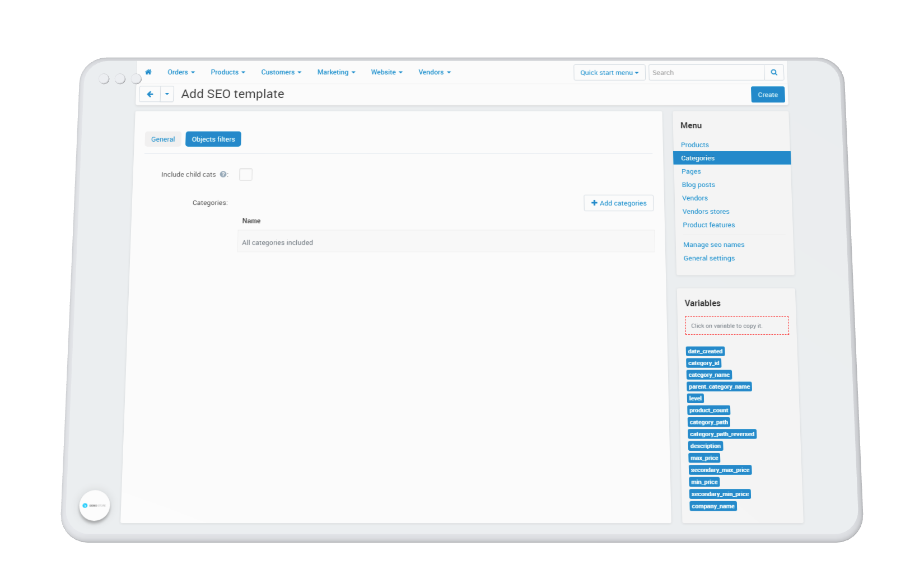924x588 pixels.
Task: Click help icon next to Include child cats
Action: pos(223,174)
